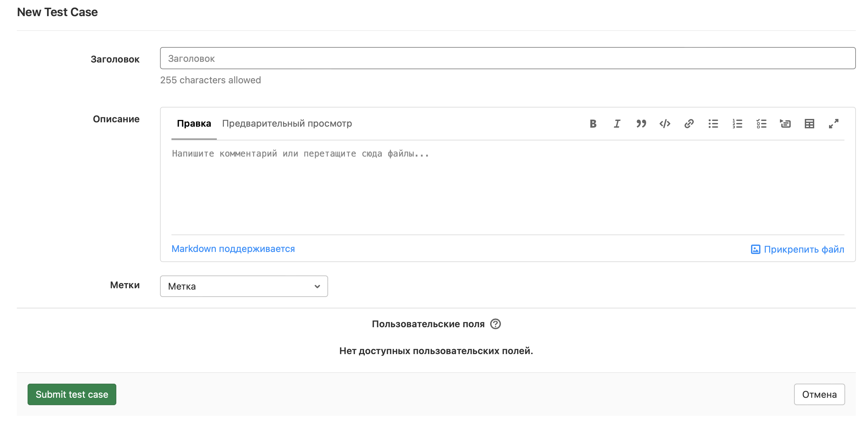
Task: Insert a bullet list
Action: [713, 124]
